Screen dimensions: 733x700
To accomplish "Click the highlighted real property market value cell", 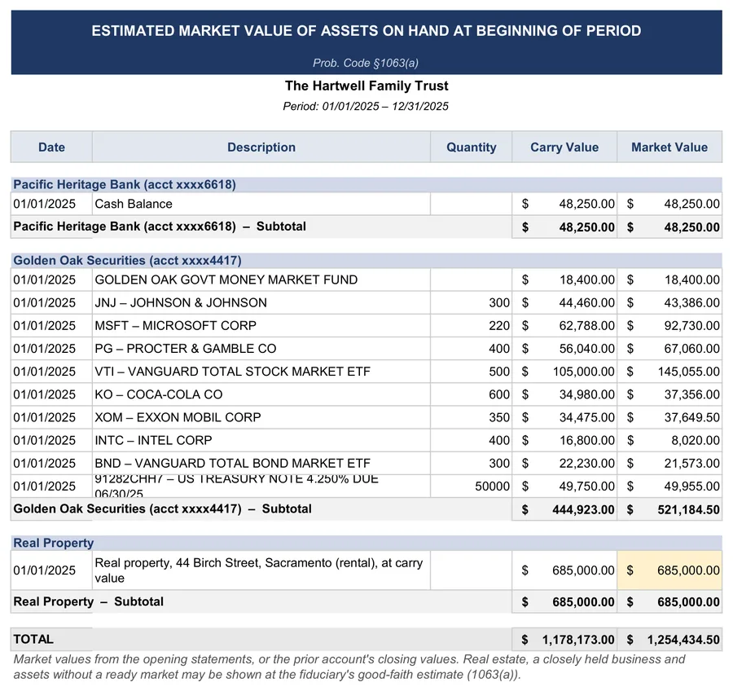I will [x=669, y=570].
